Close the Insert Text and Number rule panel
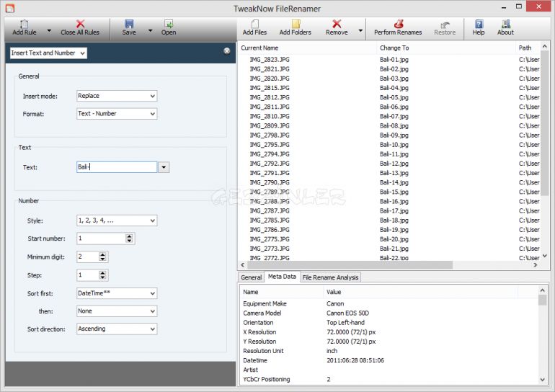Screen dimensions: 555x392 227,51
